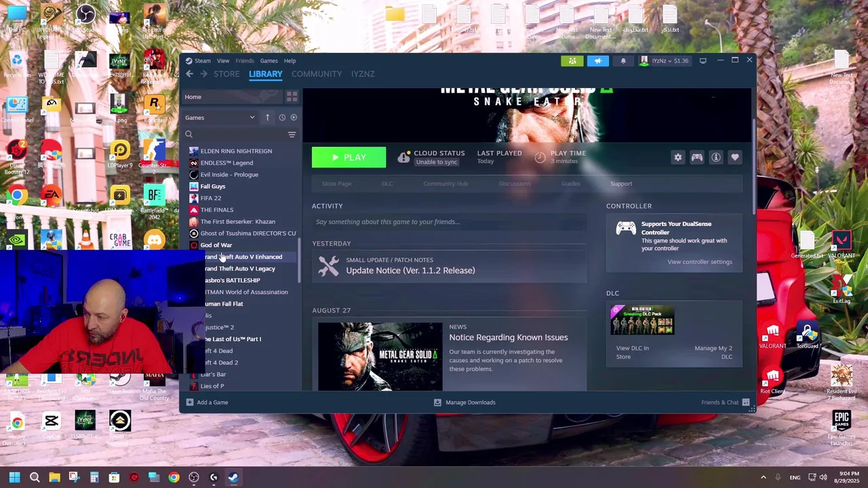
Task: Open controller layout gamepad icon
Action: (696, 157)
